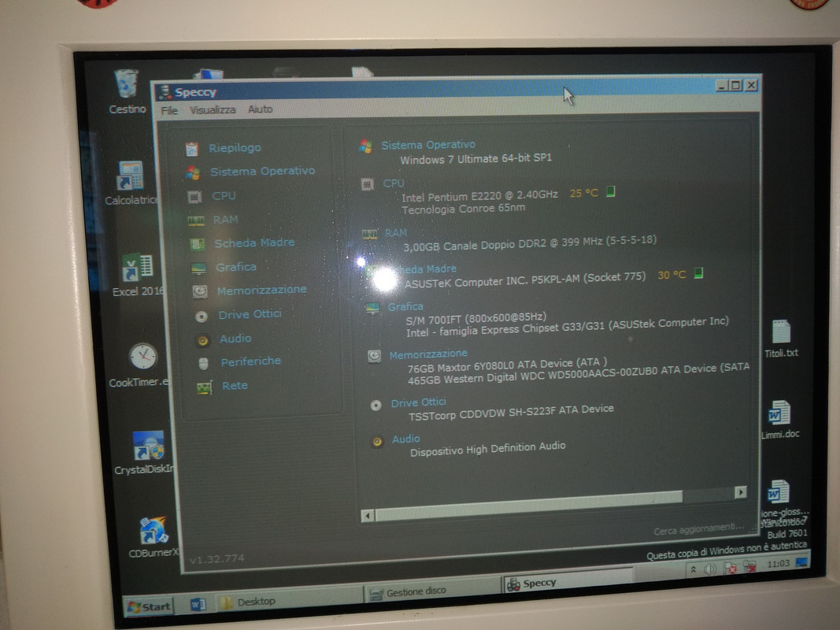This screenshot has width=840, height=630.
Task: Select the RAM module icon in sidebar
Action: (196, 220)
